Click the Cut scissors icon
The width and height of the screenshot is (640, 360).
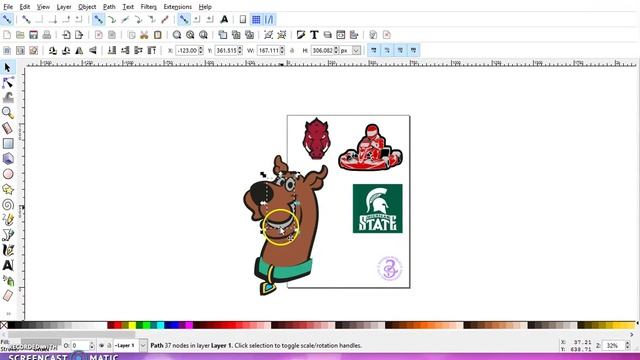[144, 35]
